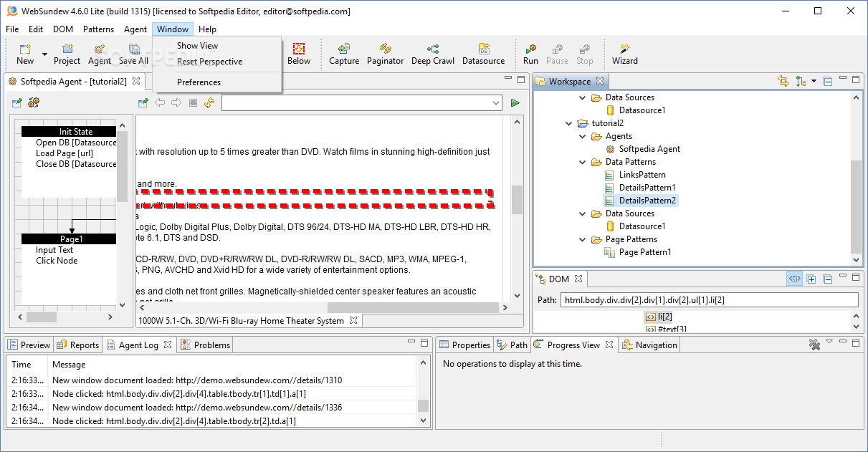Maximize the Workspace panel

856,80
